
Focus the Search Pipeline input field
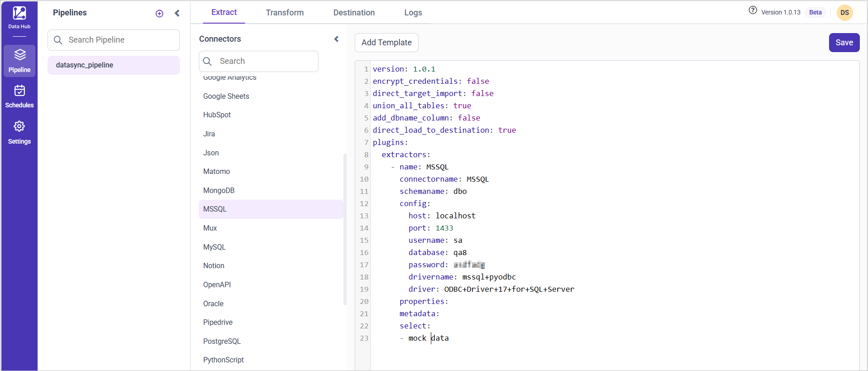[x=114, y=40]
